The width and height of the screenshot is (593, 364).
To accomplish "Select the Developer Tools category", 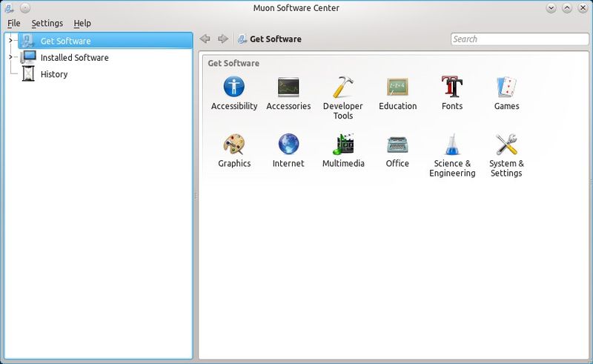I will (x=343, y=88).
